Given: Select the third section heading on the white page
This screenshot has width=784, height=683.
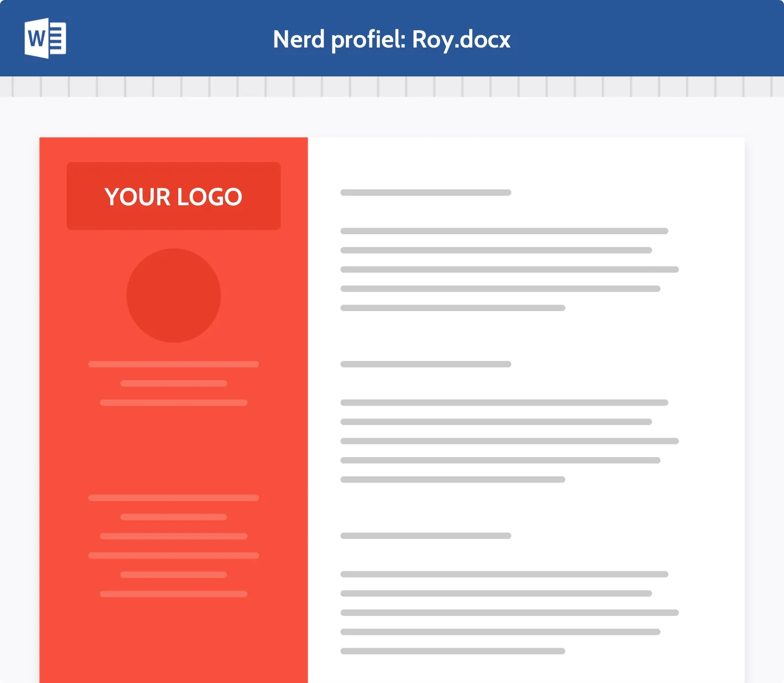Looking at the screenshot, I should 425,536.
